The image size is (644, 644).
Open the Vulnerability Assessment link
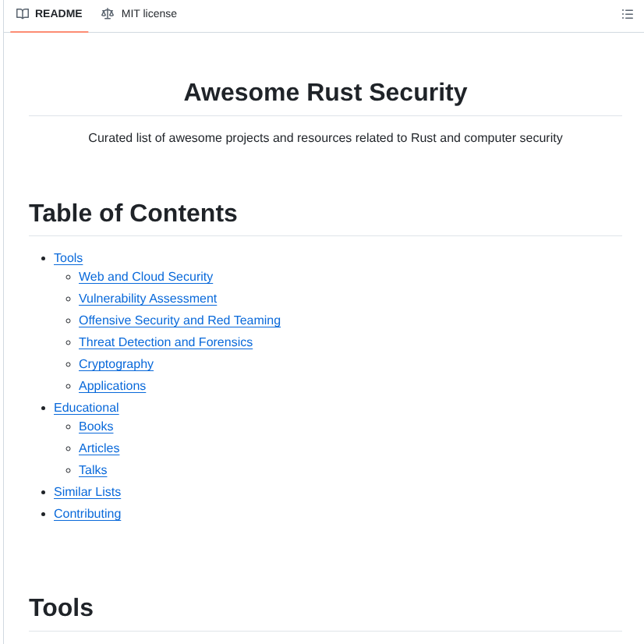(147, 299)
